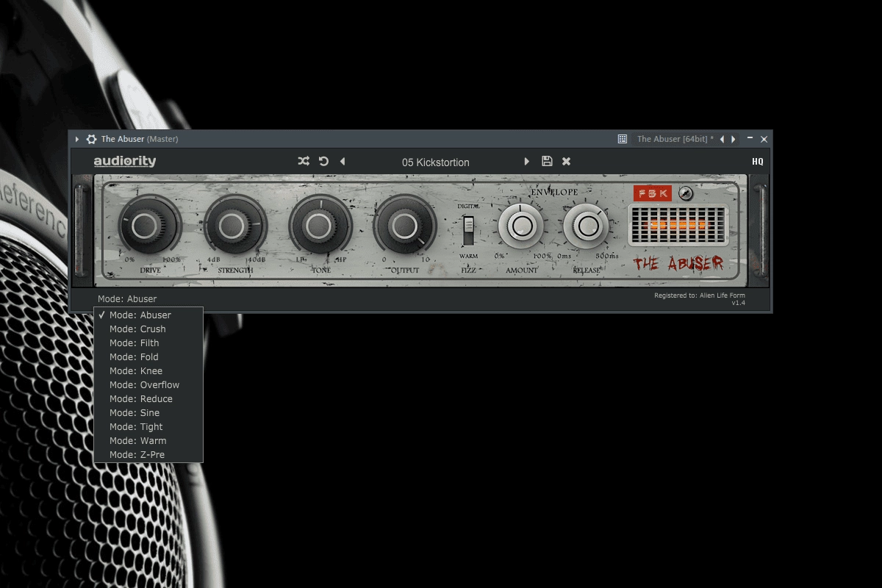The height and width of the screenshot is (588, 882).
Task: Select Mode: Fold
Action: 148,357
